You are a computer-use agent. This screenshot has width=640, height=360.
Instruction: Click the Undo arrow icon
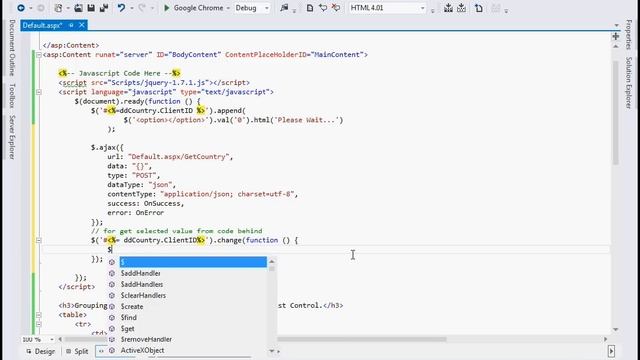(x=121, y=8)
